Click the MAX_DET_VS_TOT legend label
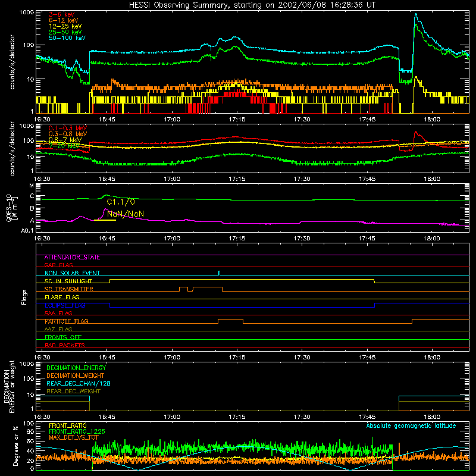476x476 pixels. coord(74,437)
